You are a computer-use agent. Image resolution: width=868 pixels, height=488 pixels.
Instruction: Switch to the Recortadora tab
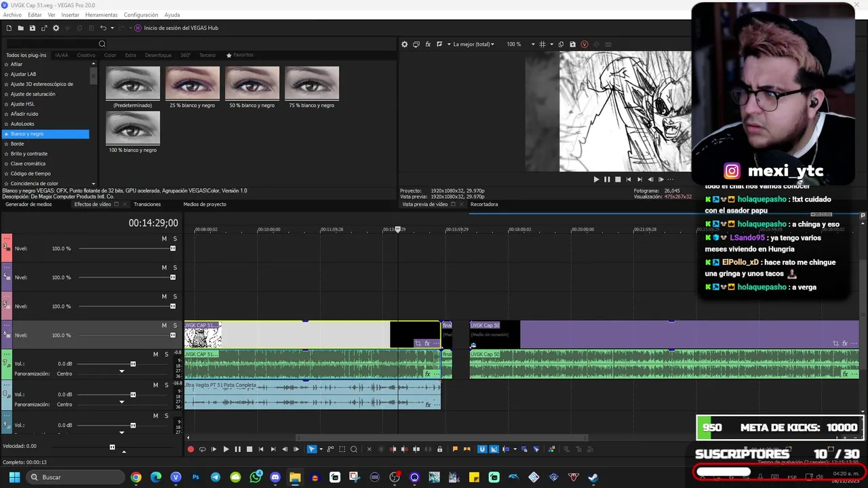pos(484,204)
